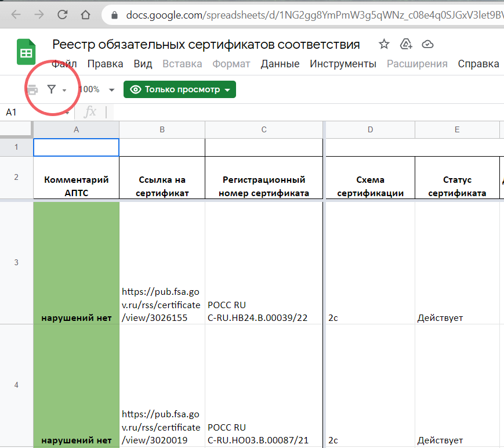
Task: Click the add to Drive shortcut icon
Action: coord(406,44)
